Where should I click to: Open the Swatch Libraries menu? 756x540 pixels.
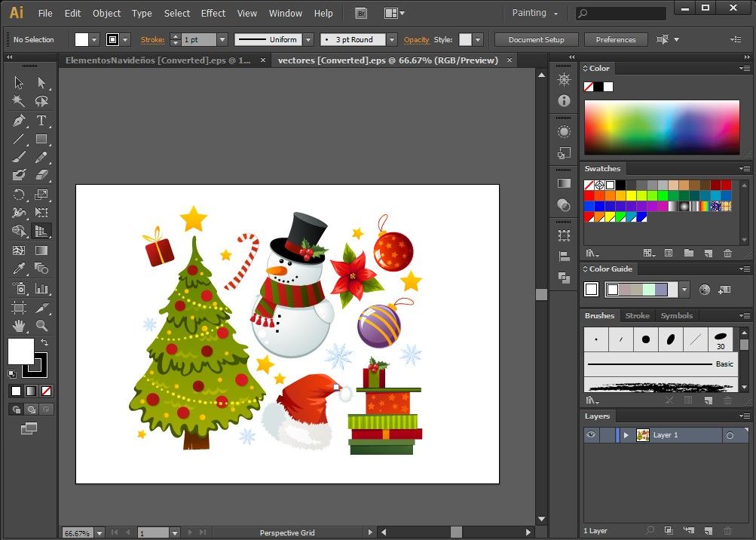[x=592, y=253]
